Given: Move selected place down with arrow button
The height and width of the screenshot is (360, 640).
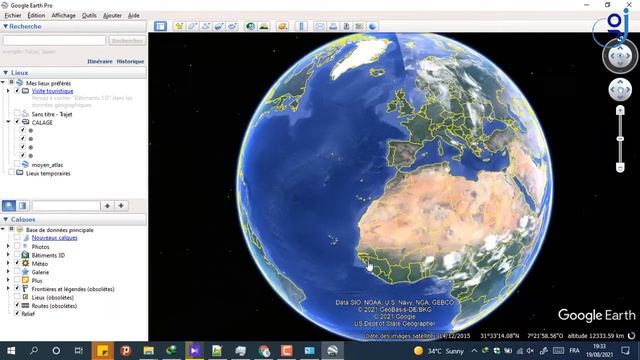Looking at the screenshot, I should pos(121,206).
